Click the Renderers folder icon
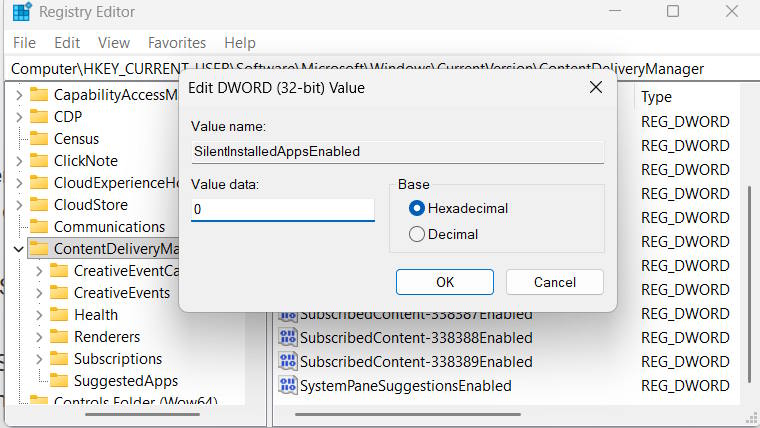The image size is (760, 428). tap(59, 337)
